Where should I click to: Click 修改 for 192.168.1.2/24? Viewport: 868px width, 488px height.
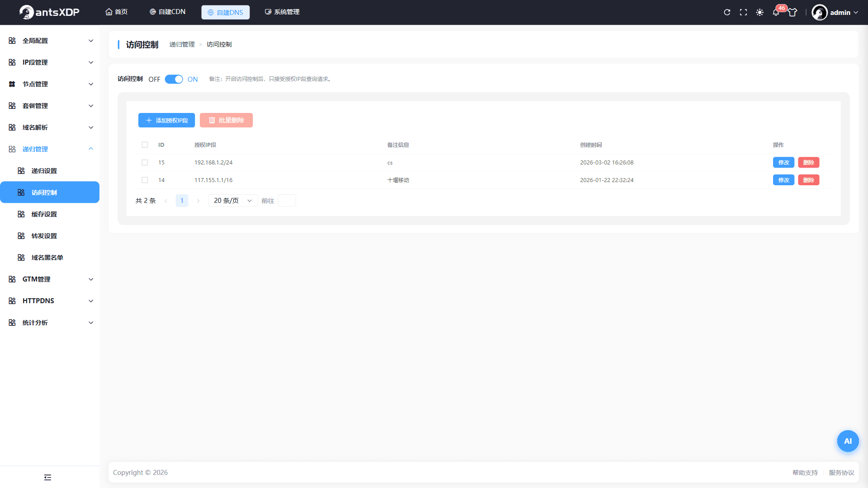(783, 162)
